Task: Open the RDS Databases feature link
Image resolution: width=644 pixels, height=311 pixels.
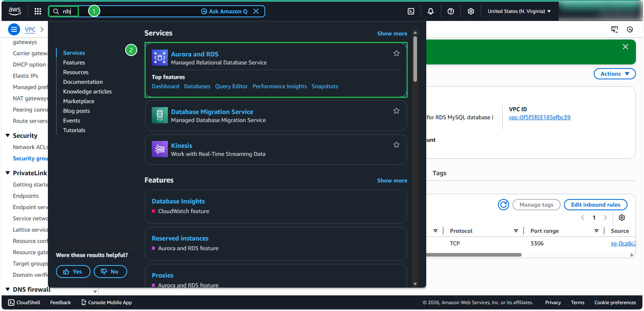Action: pos(197,86)
